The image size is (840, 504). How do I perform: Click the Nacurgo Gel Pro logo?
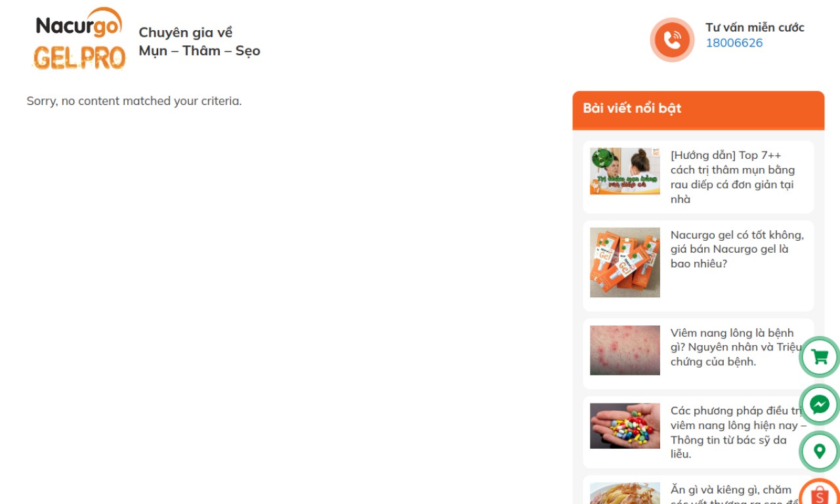(79, 39)
